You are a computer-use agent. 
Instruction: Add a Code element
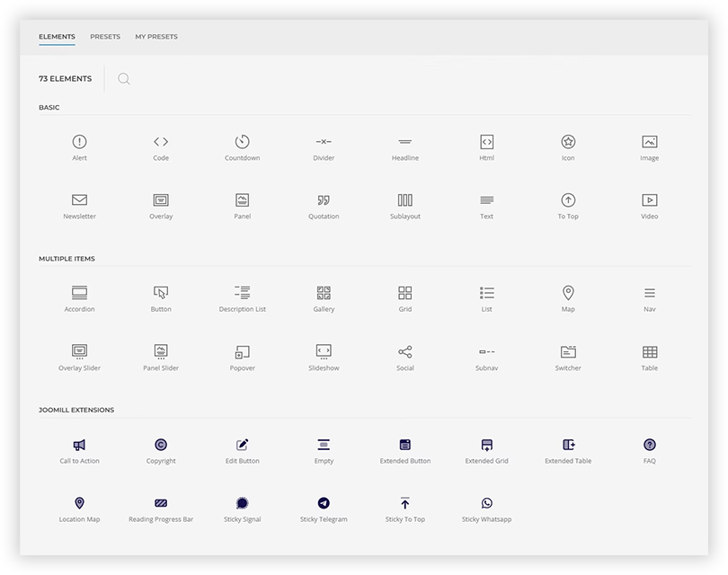(161, 148)
